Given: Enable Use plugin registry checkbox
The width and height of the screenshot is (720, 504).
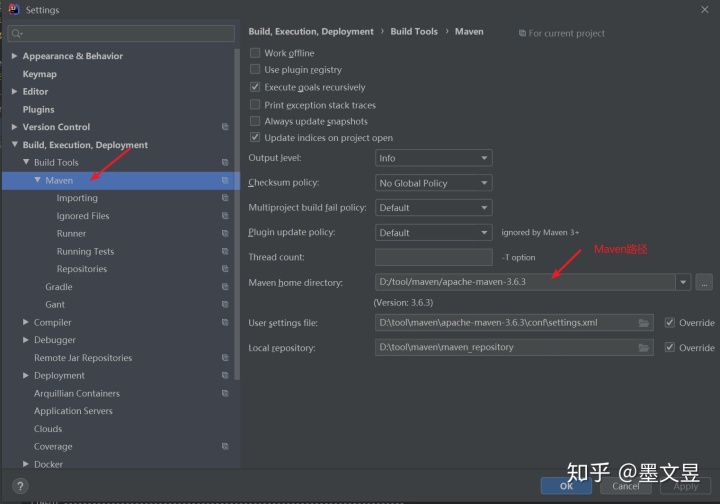Looking at the screenshot, I should click(255, 69).
